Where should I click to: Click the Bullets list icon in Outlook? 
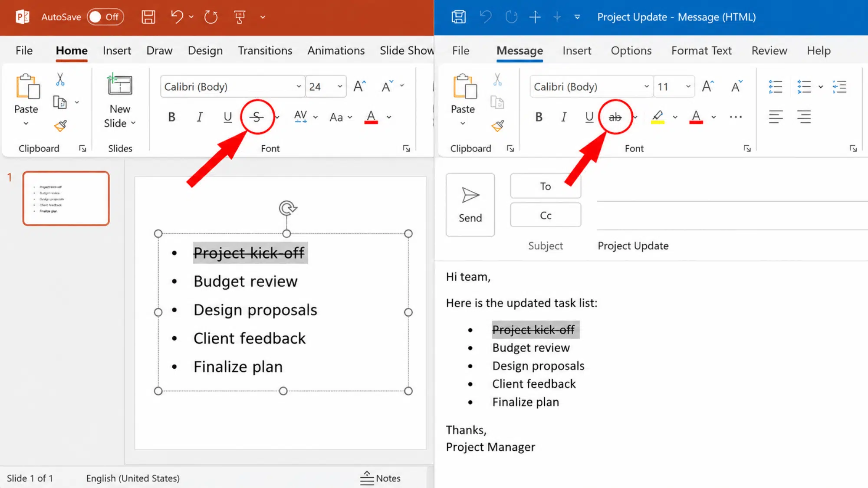coord(776,87)
